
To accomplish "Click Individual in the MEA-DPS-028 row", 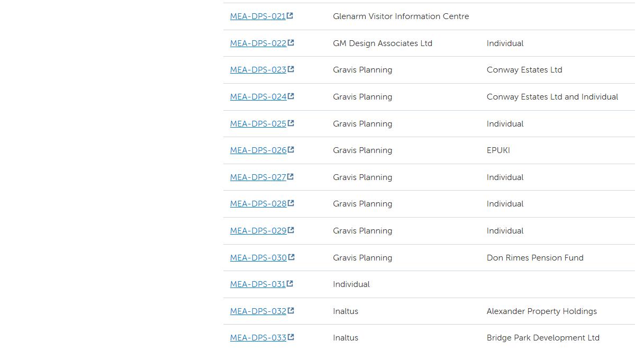I will pyautogui.click(x=505, y=204).
